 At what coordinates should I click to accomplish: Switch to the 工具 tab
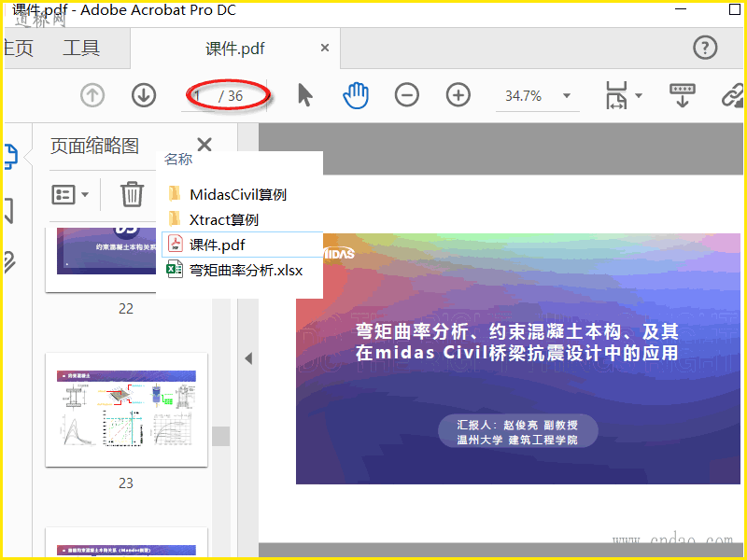[x=81, y=49]
